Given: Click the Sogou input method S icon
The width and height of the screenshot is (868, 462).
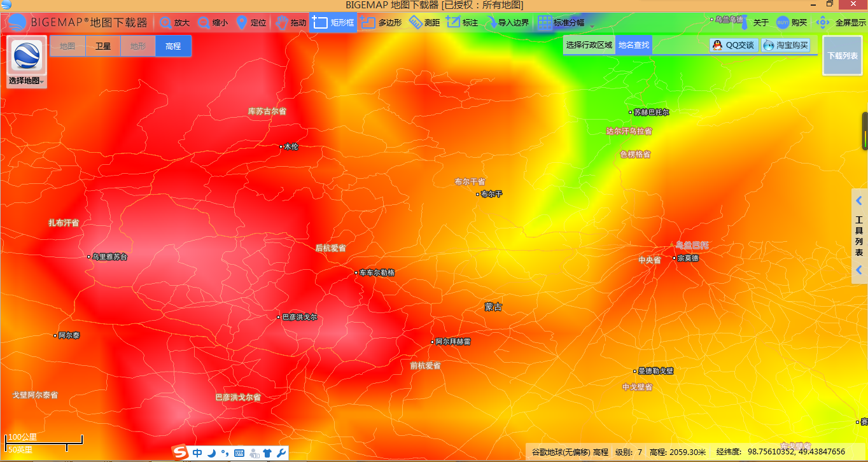Looking at the screenshot, I should click(x=181, y=452).
